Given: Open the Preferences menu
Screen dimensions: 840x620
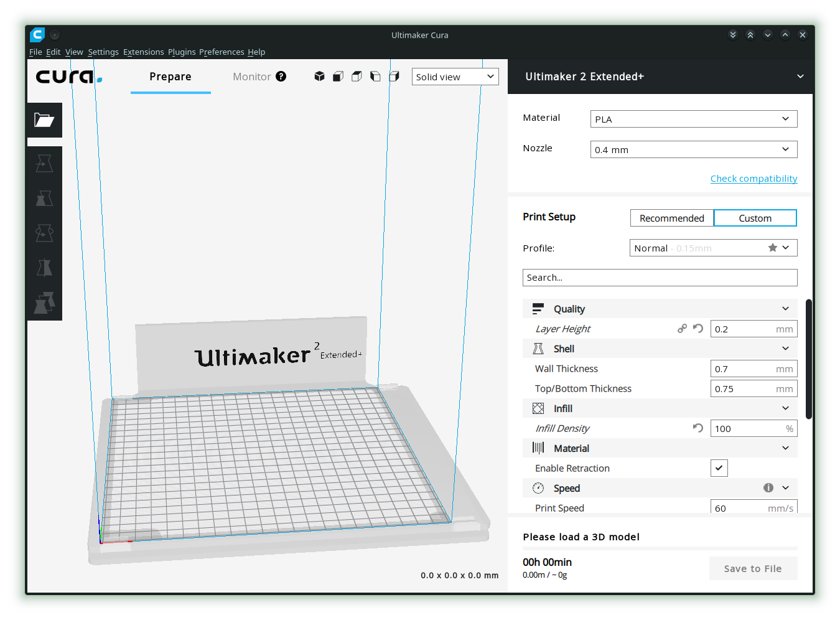Looking at the screenshot, I should point(222,52).
